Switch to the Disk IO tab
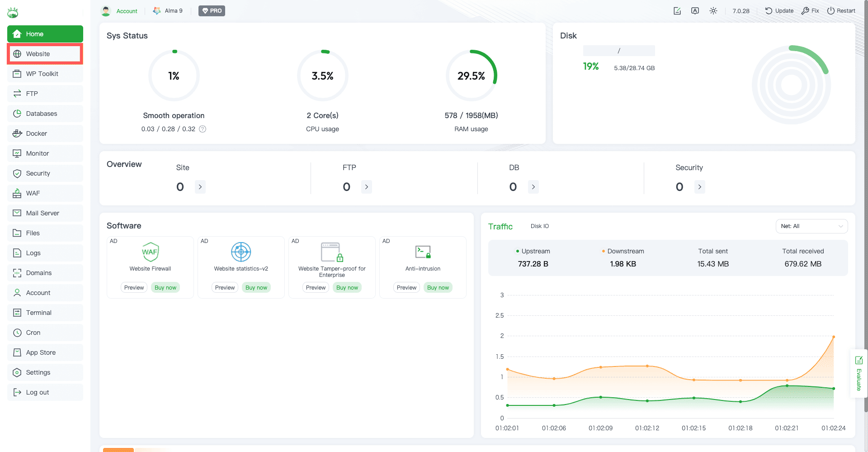 pyautogui.click(x=539, y=226)
